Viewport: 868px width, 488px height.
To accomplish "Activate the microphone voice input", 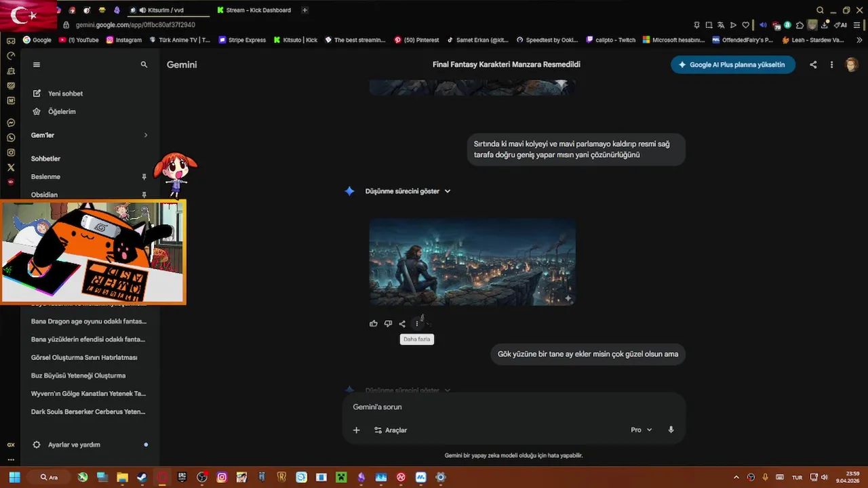I will pos(671,430).
